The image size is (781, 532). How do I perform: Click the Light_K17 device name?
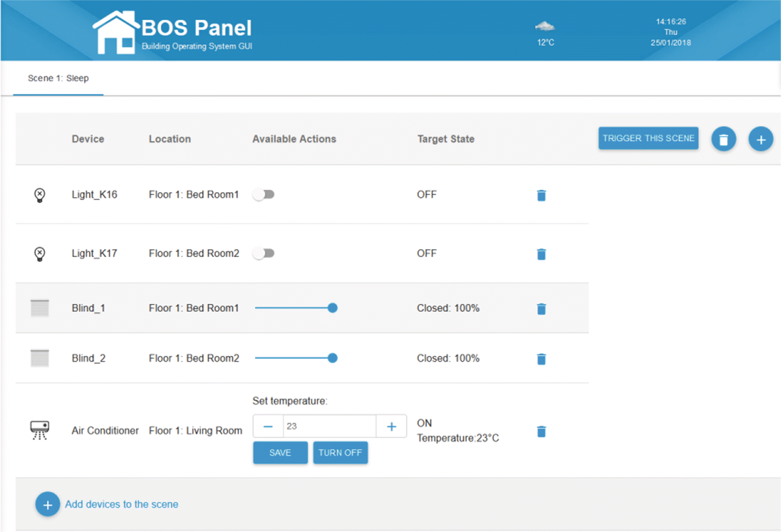pyautogui.click(x=94, y=253)
